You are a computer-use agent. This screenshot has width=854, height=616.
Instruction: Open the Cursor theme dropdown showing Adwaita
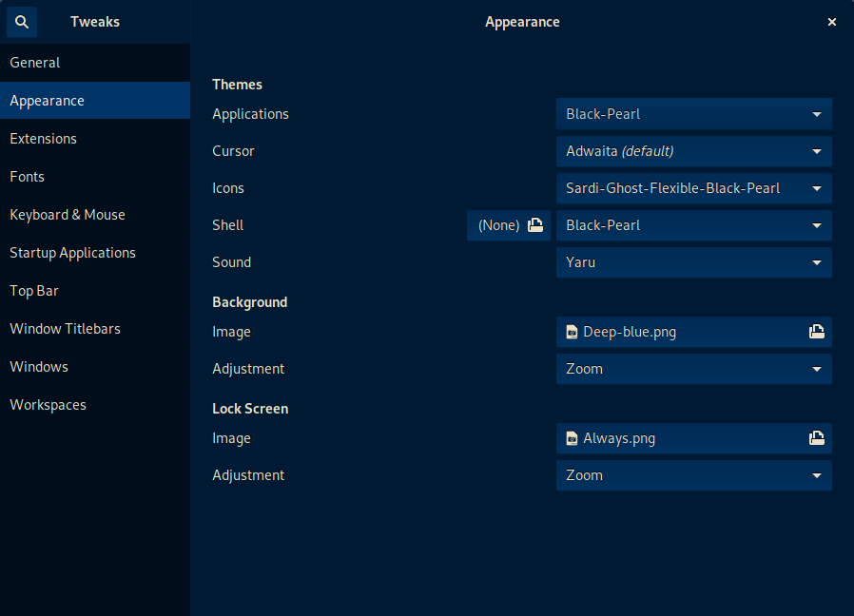tap(694, 151)
